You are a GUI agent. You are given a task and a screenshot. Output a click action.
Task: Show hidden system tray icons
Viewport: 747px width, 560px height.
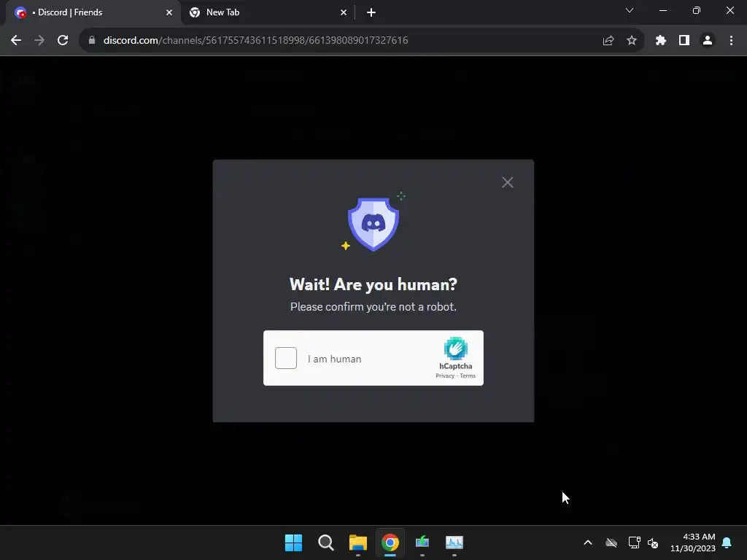[x=588, y=542]
